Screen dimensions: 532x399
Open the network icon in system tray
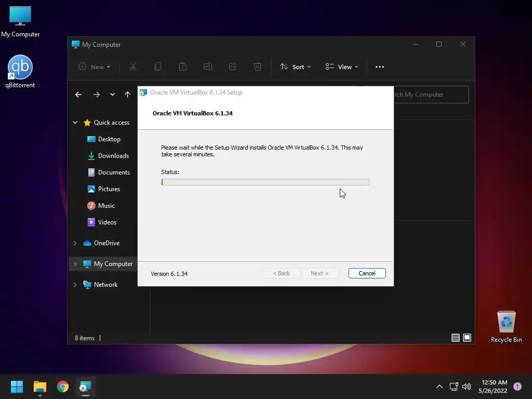(454, 387)
